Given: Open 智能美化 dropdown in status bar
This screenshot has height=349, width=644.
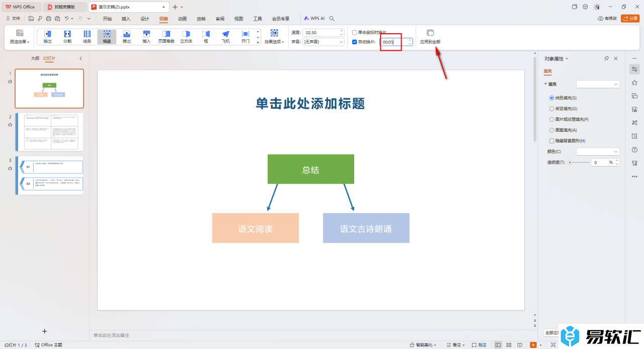Looking at the screenshot, I should tap(423, 345).
